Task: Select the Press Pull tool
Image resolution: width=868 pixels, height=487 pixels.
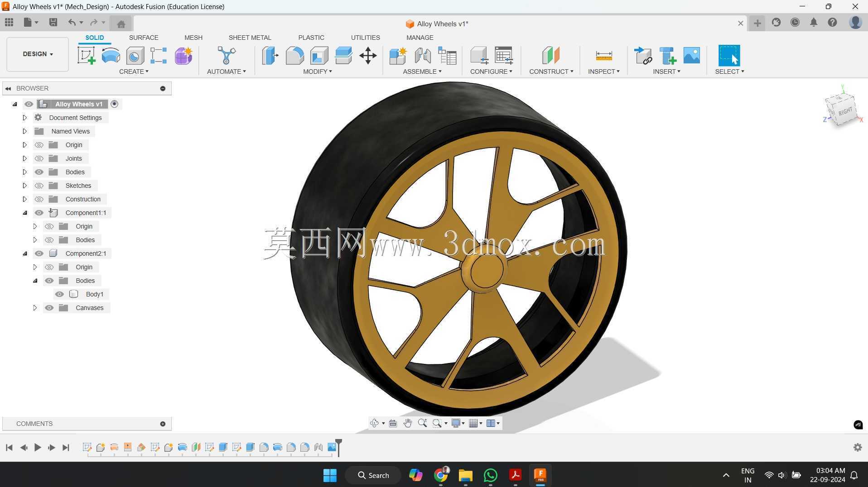Action: coord(270,56)
